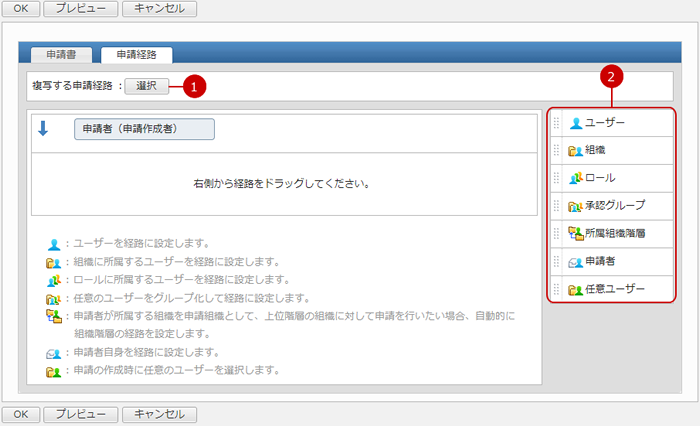This screenshot has height=426, width=700.
Task: Click the 申請者 icon in the route palette
Action: pyautogui.click(x=576, y=262)
